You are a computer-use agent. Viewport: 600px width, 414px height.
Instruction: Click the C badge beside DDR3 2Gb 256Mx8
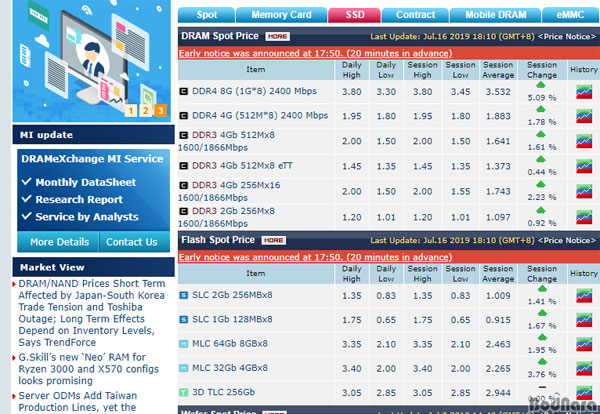tap(184, 211)
